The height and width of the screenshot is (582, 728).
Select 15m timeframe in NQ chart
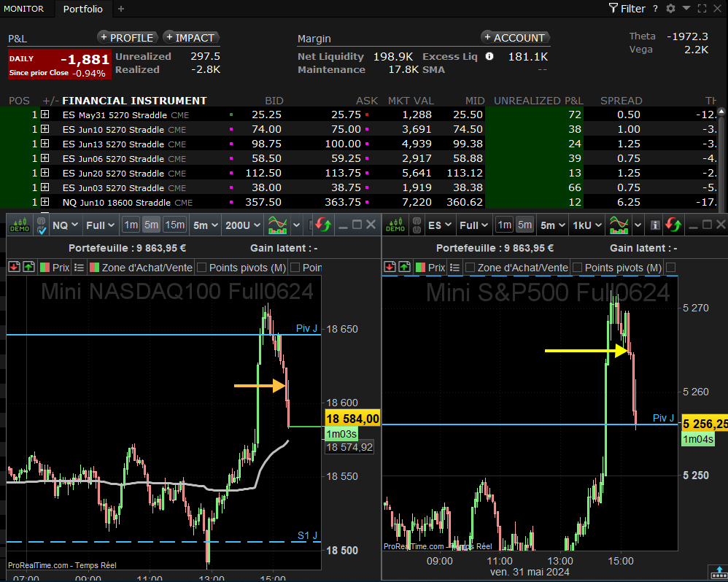click(175, 225)
